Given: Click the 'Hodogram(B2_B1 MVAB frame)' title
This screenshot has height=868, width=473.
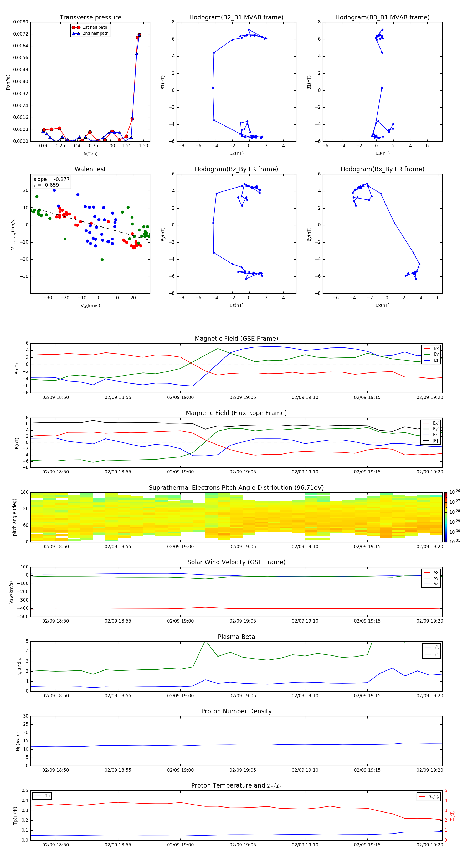Looking at the screenshot, I should (236, 18).
